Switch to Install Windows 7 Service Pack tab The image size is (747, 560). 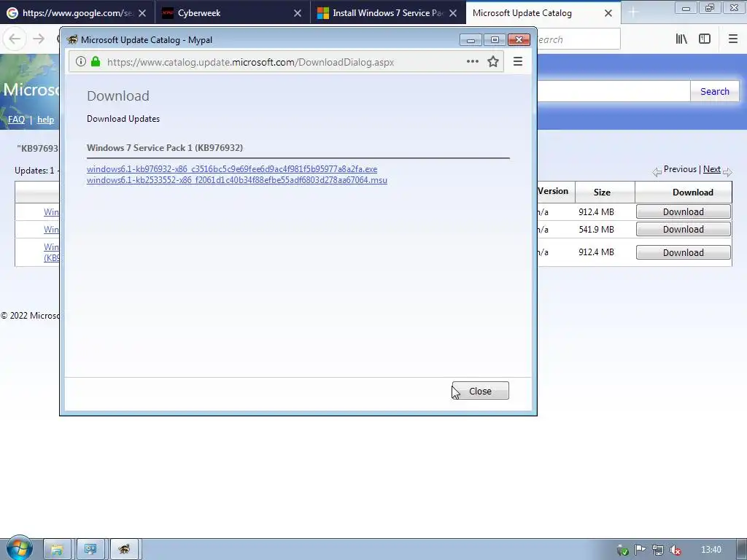pyautogui.click(x=388, y=13)
